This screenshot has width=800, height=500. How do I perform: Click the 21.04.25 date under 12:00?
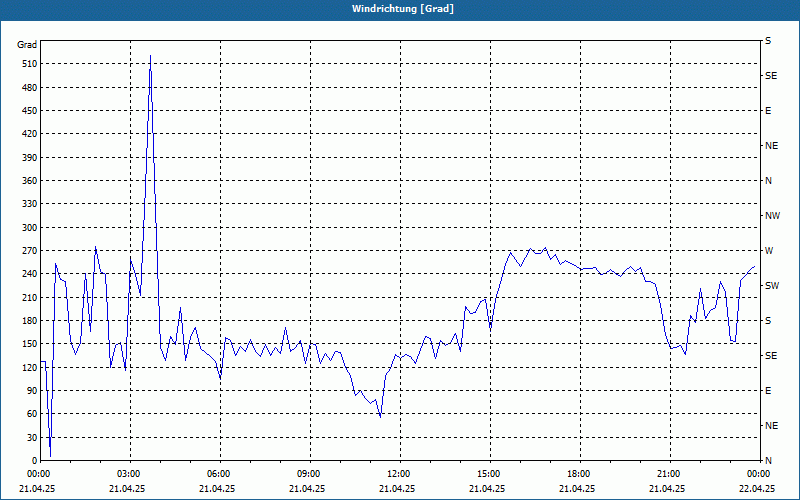tap(397, 488)
